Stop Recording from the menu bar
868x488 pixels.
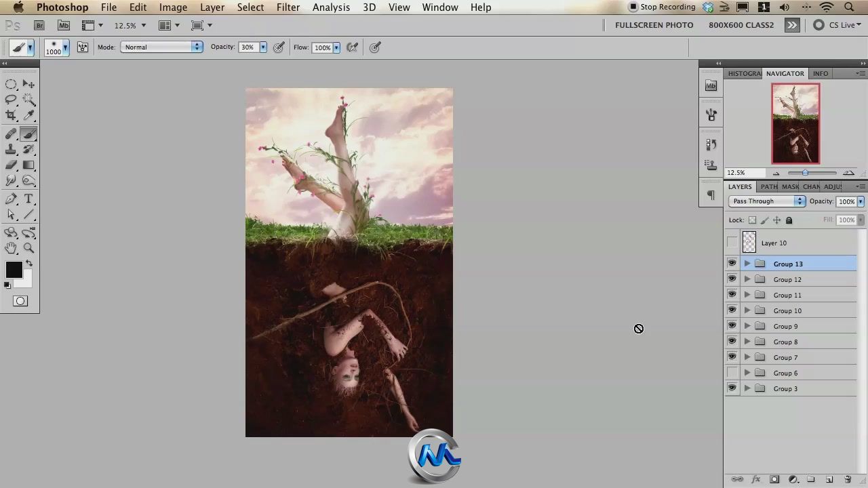tap(662, 7)
